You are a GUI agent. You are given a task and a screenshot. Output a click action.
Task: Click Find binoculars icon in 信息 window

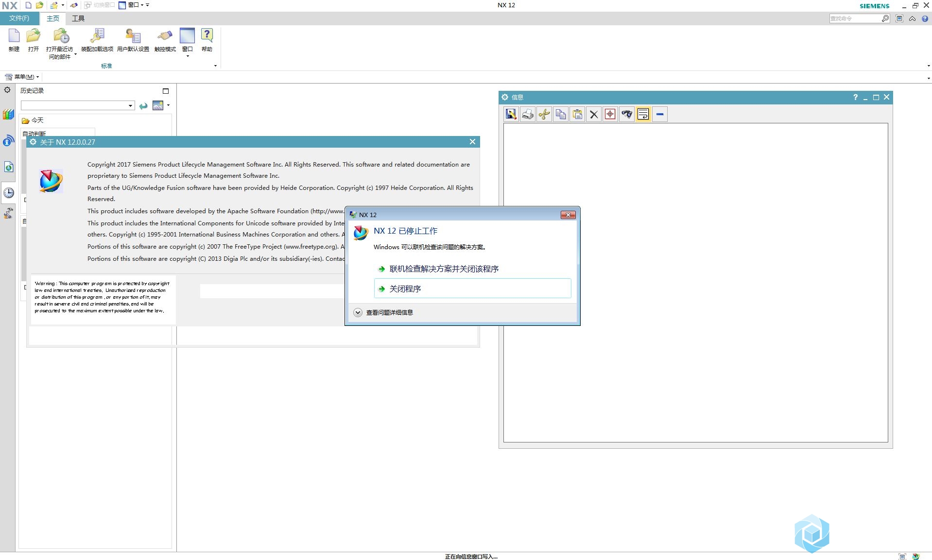point(627,114)
